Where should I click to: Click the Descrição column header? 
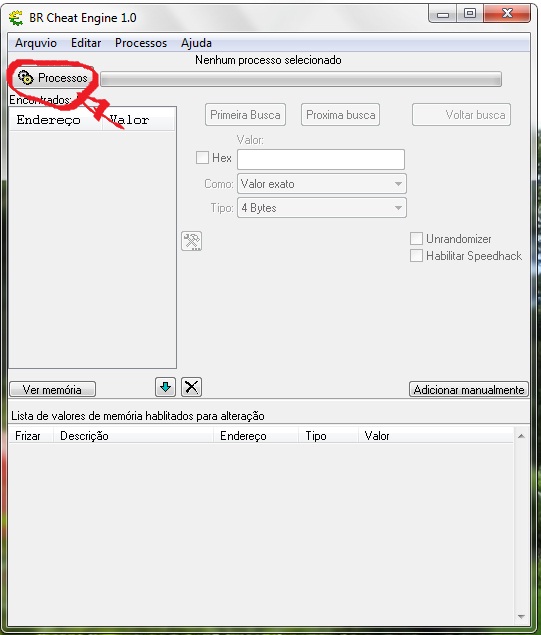point(133,436)
